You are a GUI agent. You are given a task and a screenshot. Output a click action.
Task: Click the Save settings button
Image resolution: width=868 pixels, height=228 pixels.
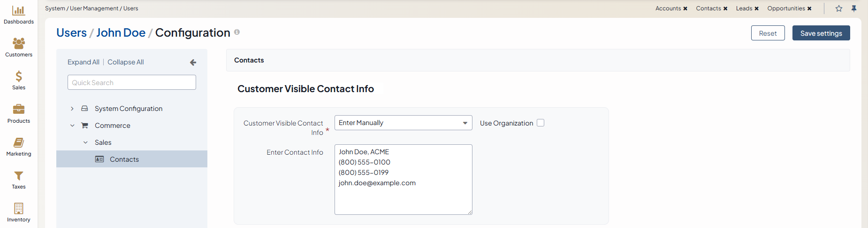(821, 33)
